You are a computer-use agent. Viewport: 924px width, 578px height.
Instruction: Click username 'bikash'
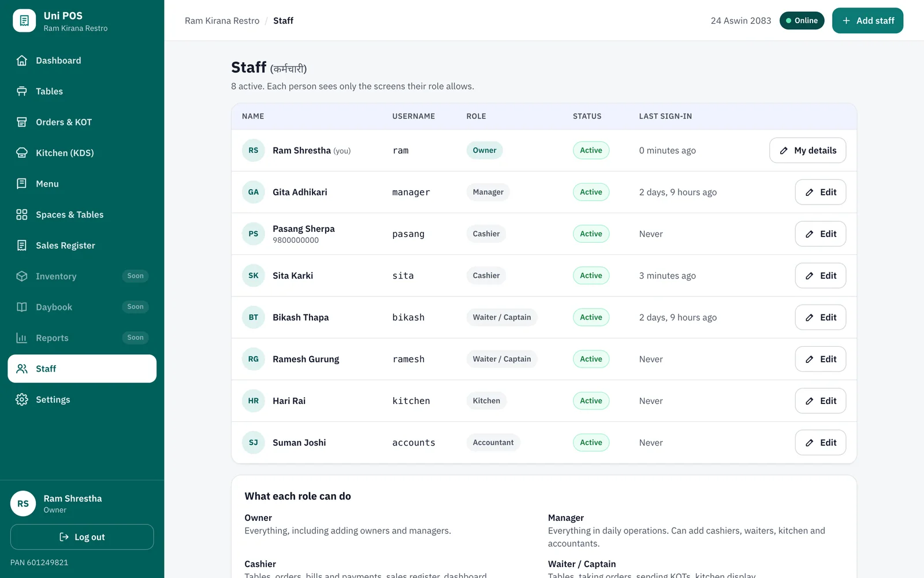click(408, 317)
